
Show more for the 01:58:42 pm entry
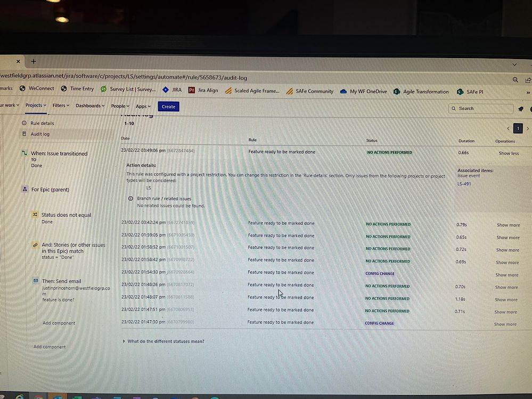coord(507,262)
